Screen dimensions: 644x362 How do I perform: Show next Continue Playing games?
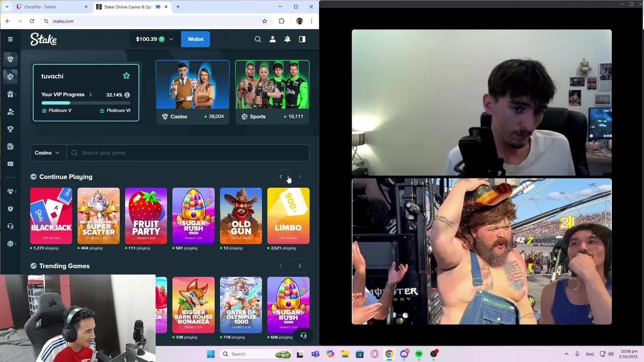tap(300, 177)
